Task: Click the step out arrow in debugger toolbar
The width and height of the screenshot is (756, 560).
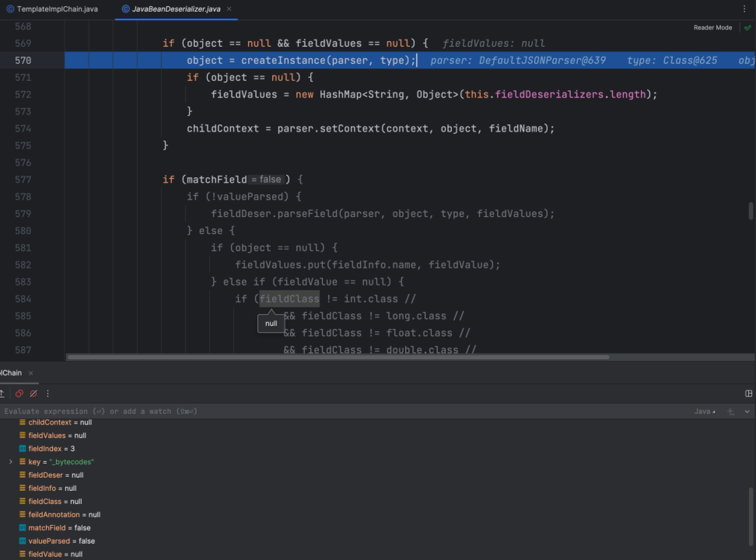Action: click(2, 394)
